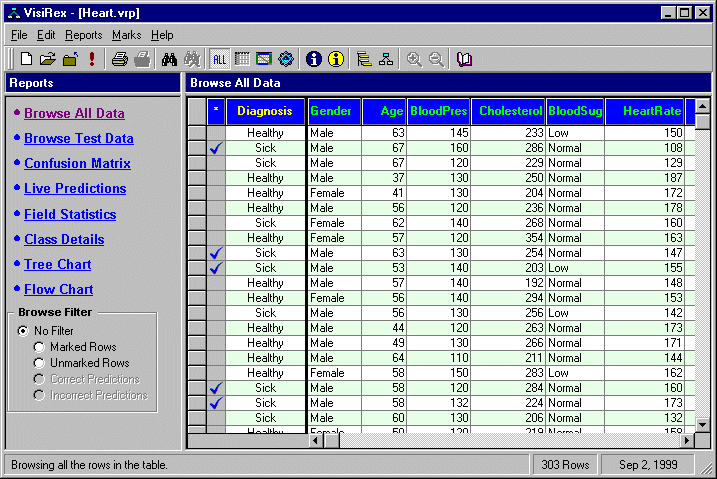This screenshot has width=717, height=479.
Task: Toggle the check mark on the Sick, age 67, BloodPres 160 row
Action: pyautogui.click(x=216, y=148)
